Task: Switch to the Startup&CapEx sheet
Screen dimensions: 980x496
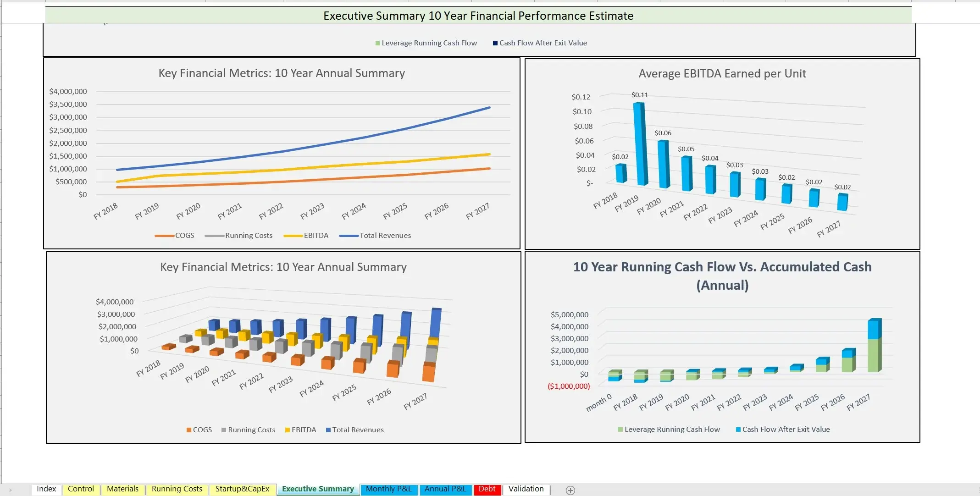Action: pos(243,489)
